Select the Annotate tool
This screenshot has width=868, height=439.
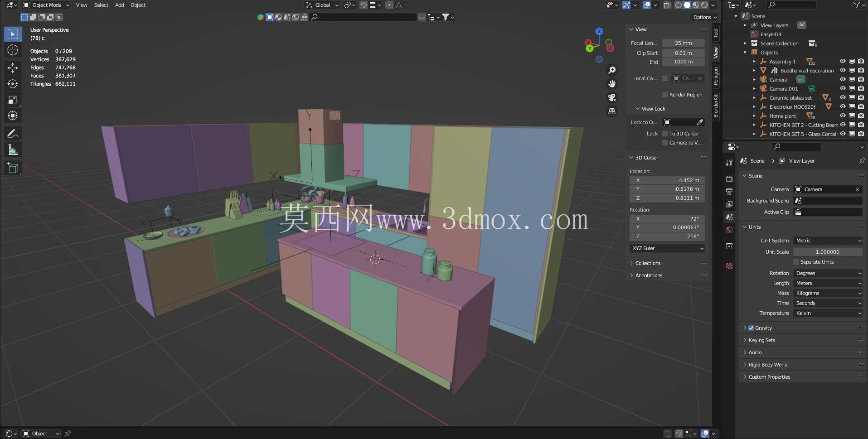click(x=13, y=134)
